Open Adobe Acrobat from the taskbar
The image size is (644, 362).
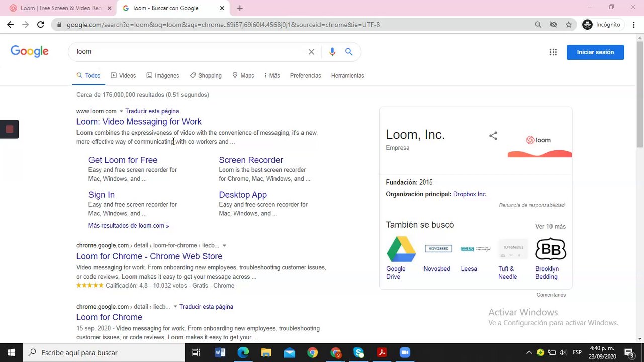coord(382,353)
